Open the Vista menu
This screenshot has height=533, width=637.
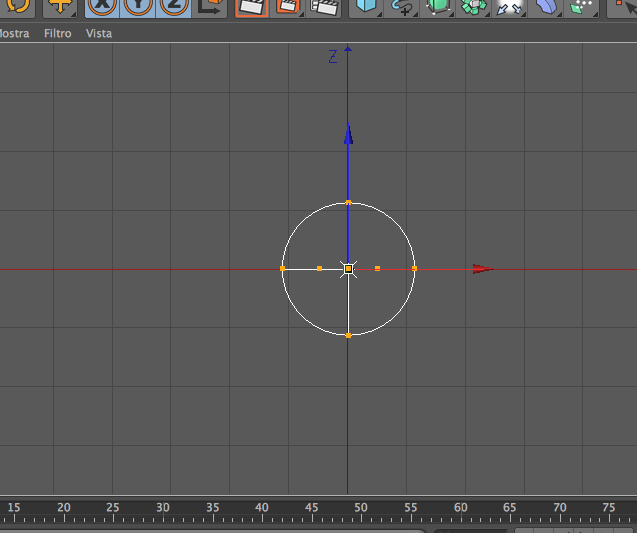[x=99, y=33]
